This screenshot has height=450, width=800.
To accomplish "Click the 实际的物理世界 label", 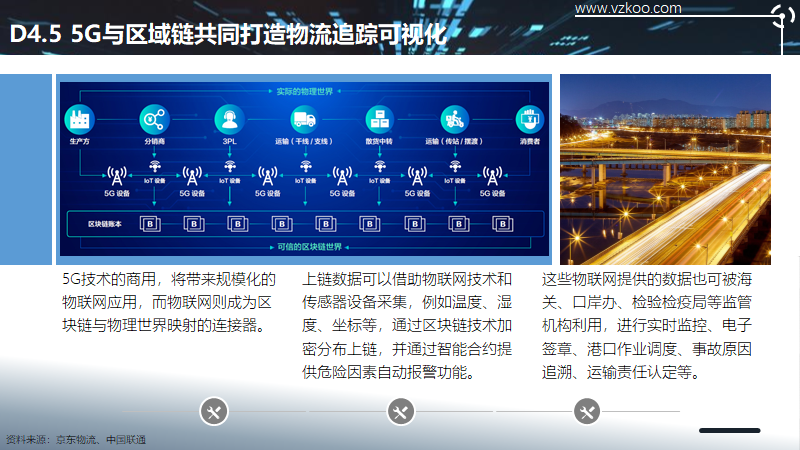I will click(305, 91).
